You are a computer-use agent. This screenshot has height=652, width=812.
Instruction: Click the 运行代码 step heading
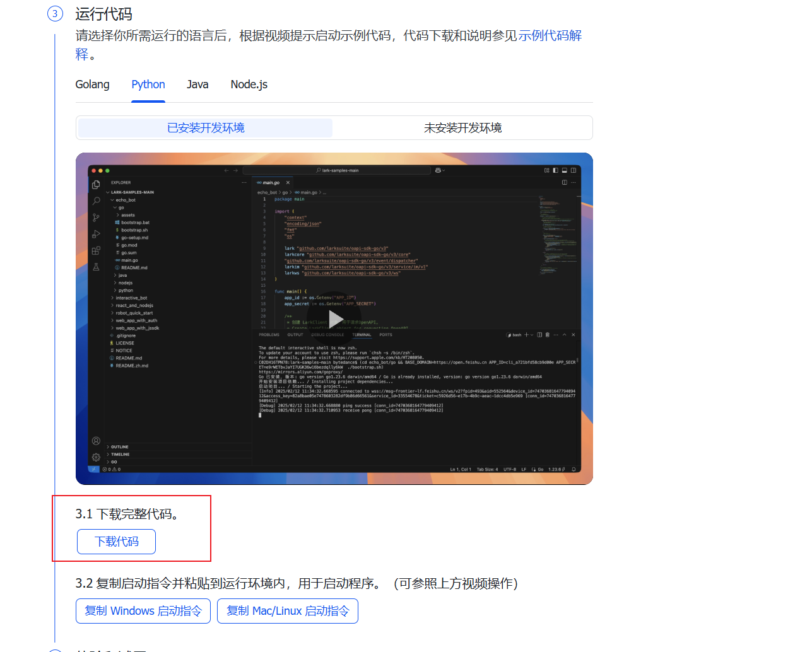point(104,14)
